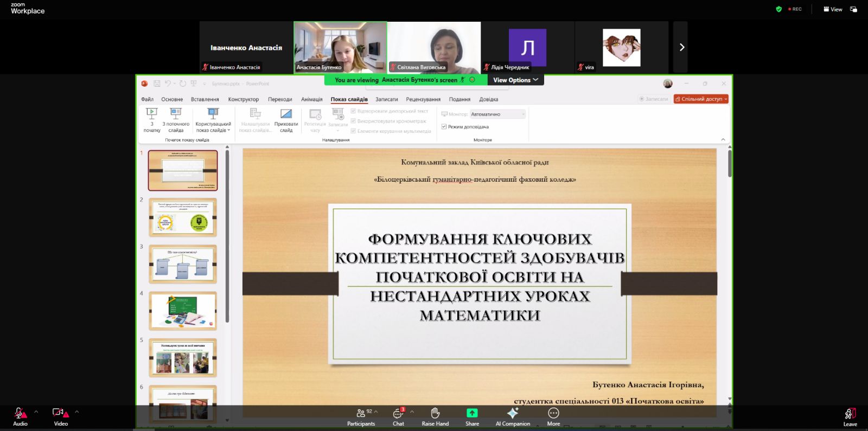Show next participants with right arrow
The width and height of the screenshot is (868, 431).
tap(681, 47)
